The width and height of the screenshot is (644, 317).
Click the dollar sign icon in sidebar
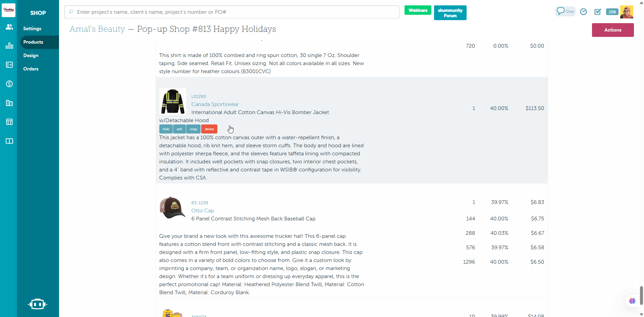coord(9,84)
